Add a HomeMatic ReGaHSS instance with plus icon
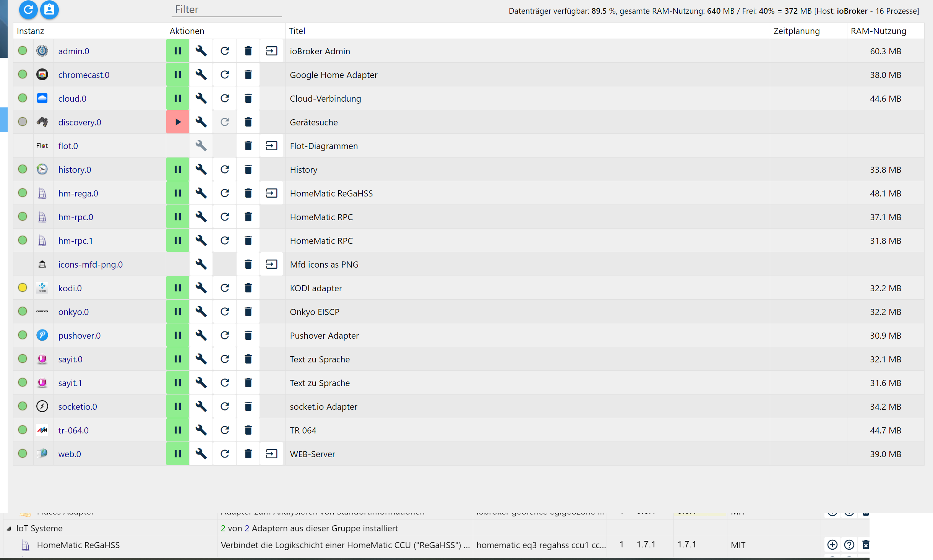The height and width of the screenshot is (560, 933). point(832,545)
